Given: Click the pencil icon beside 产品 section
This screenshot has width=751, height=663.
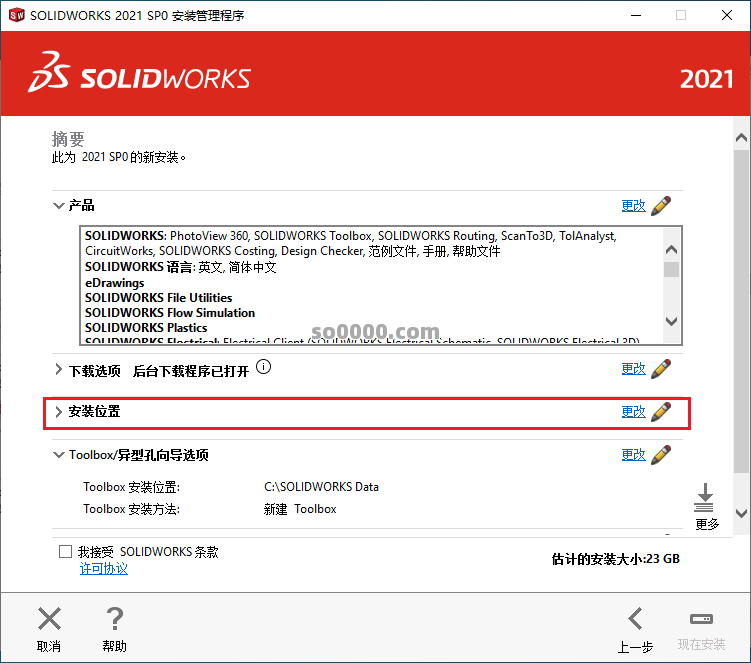Looking at the screenshot, I should (661, 206).
